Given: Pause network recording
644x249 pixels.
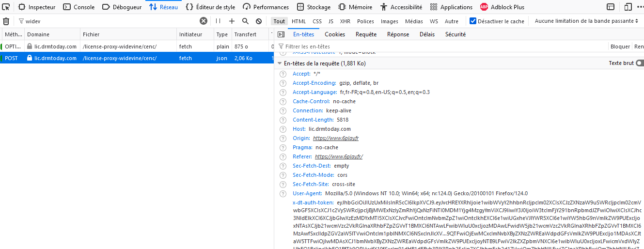Looking at the screenshot, I should coord(218,21).
